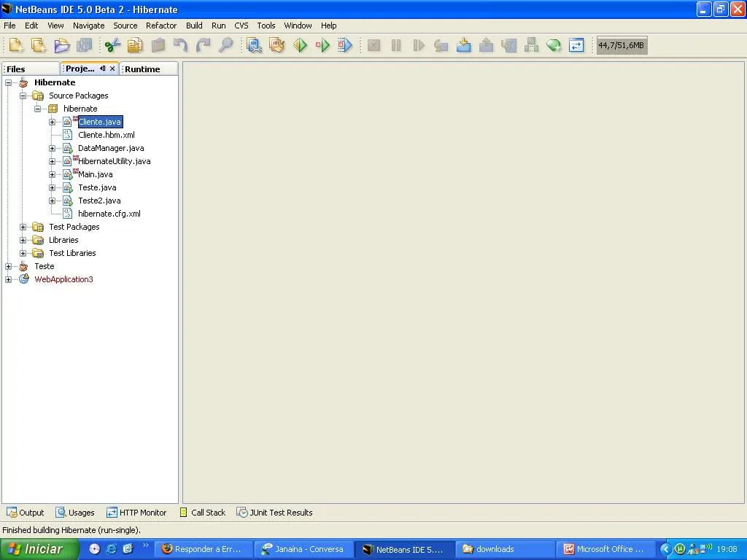Screen dimensions: 747x560
Task: Expand the Test Libraries folder
Action: [23, 253]
